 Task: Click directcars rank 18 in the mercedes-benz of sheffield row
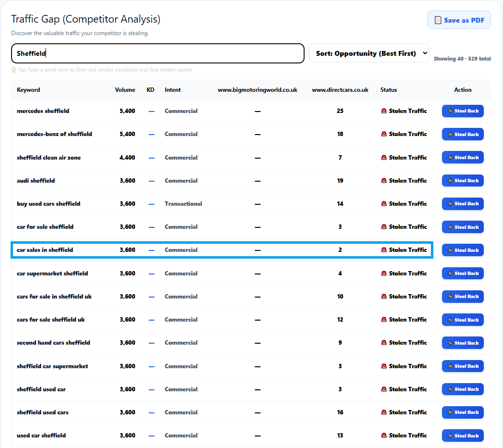click(340, 134)
